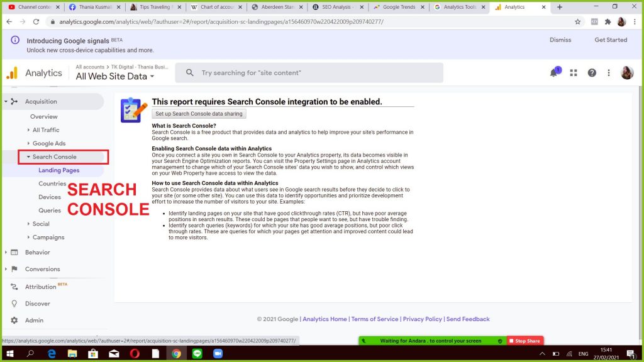Click the Help question mark icon
The width and height of the screenshot is (644, 362).
(592, 73)
